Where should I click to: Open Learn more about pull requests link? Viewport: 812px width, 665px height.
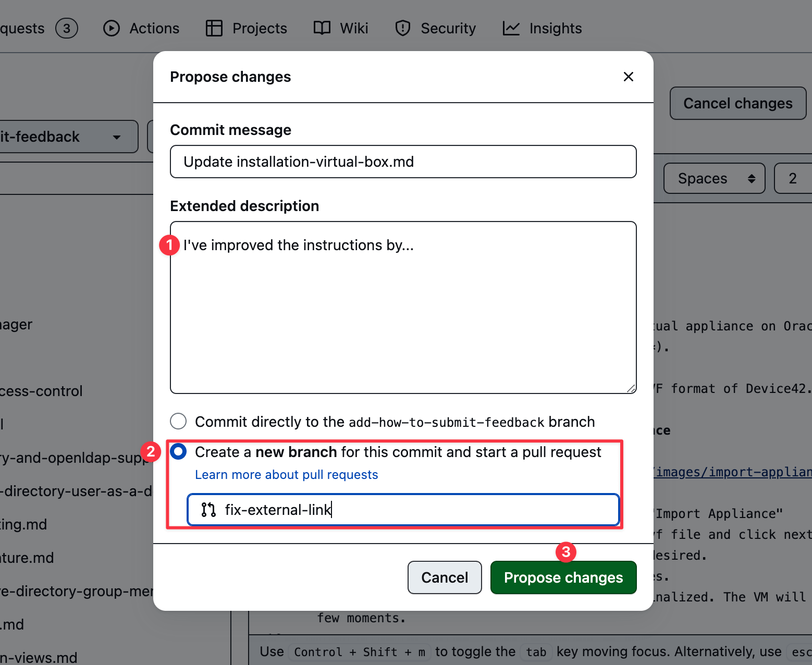point(286,475)
